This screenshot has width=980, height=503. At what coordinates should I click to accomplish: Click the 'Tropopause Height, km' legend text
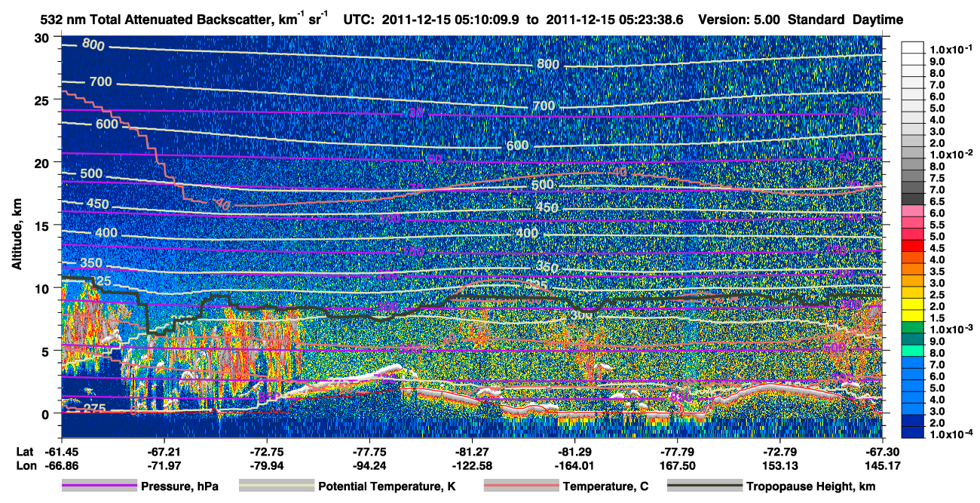(810, 486)
